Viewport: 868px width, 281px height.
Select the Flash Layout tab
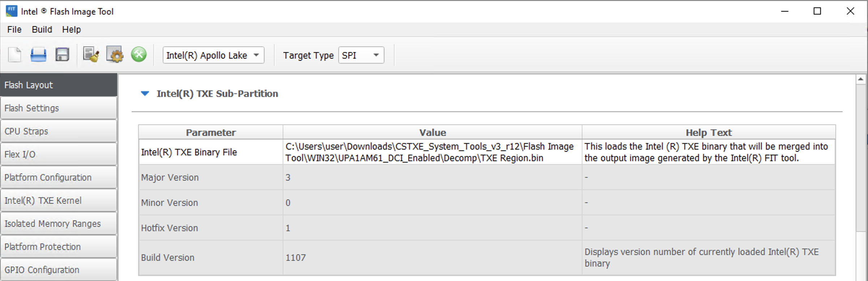tap(59, 85)
